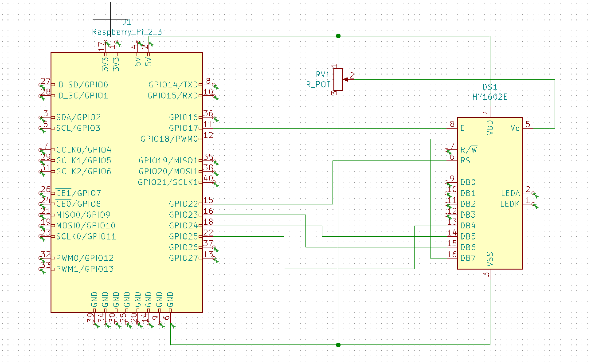Select the DS1 reference label
The height and width of the screenshot is (364, 595).
coord(490,87)
